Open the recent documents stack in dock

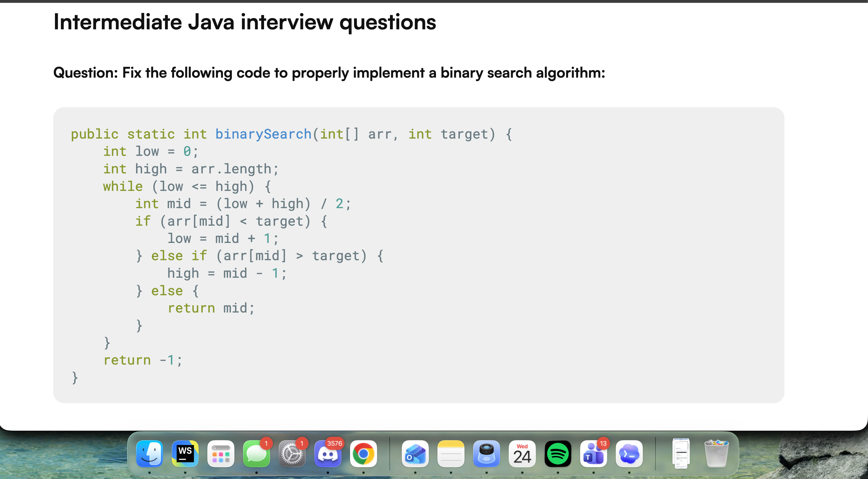[681, 453]
